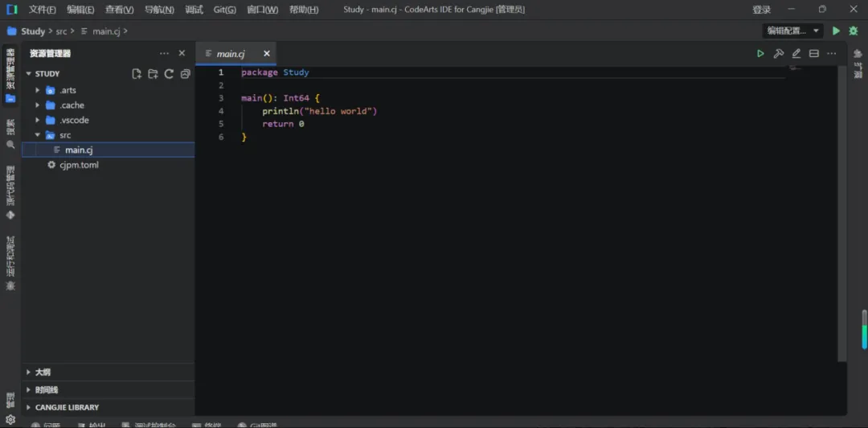Open the Search view in the activity bar

coord(10,134)
